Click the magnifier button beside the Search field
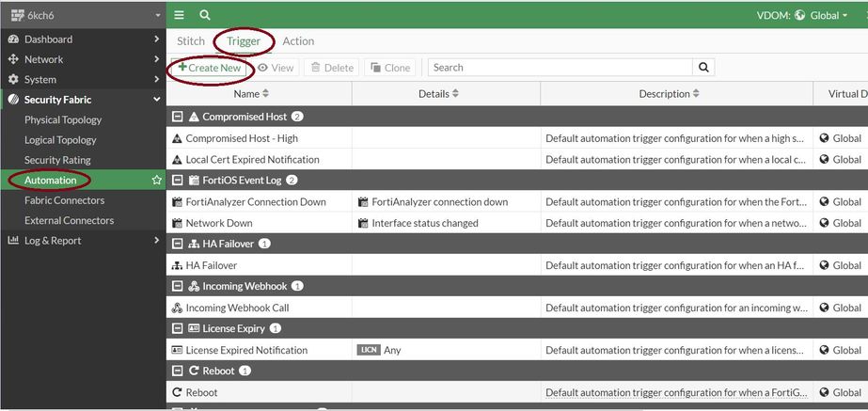Screen dimensions: 868x411 point(703,68)
